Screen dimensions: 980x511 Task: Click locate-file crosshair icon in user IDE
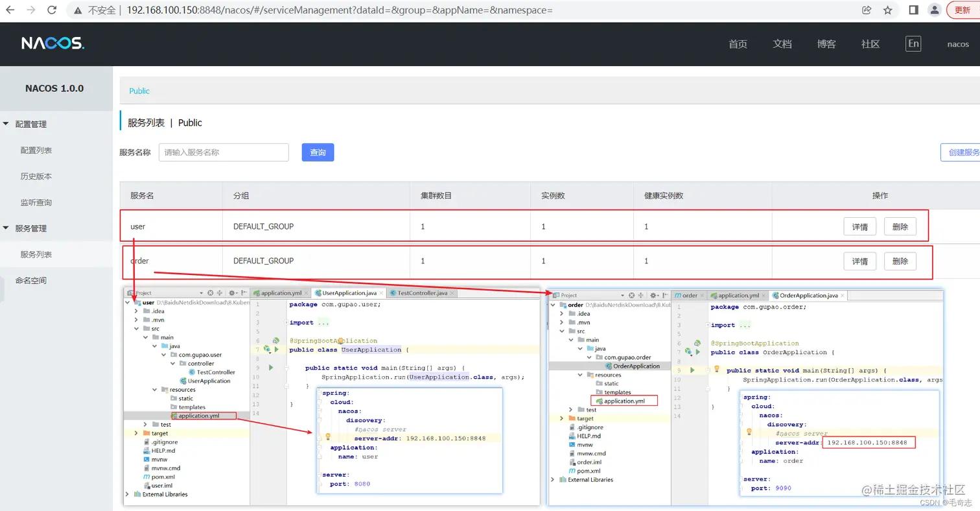pyautogui.click(x=210, y=293)
